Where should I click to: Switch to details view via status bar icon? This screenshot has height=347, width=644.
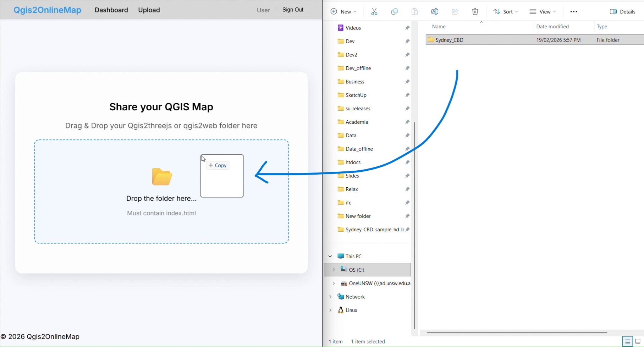(x=627, y=341)
